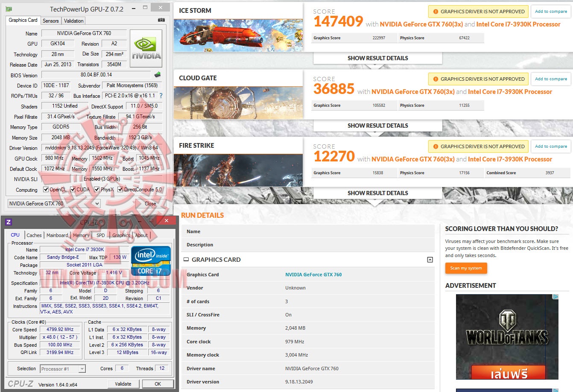Expand Ice Storm's Show Result Details

(x=378, y=58)
